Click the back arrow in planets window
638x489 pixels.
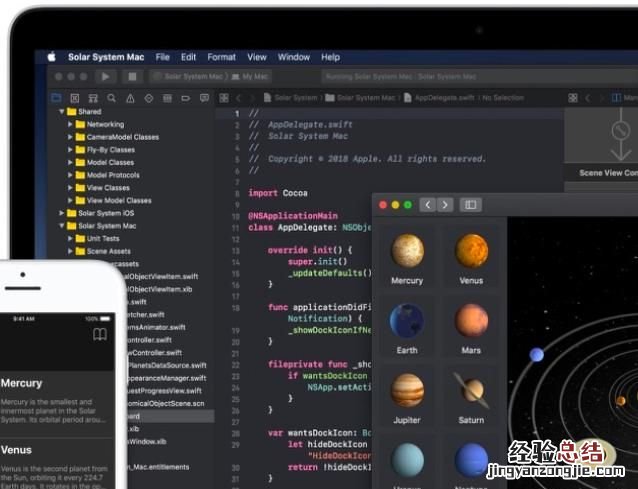(427, 205)
